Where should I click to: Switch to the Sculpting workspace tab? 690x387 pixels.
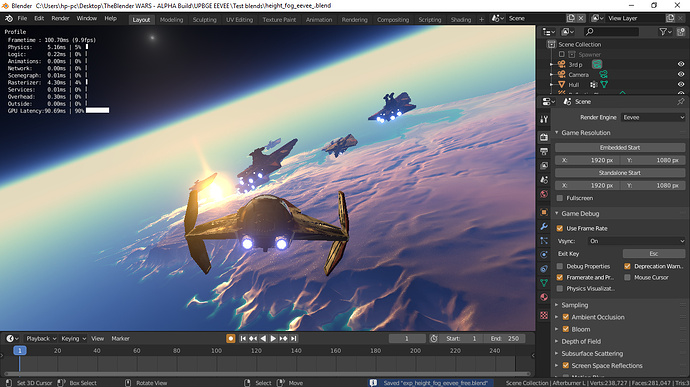205,20
